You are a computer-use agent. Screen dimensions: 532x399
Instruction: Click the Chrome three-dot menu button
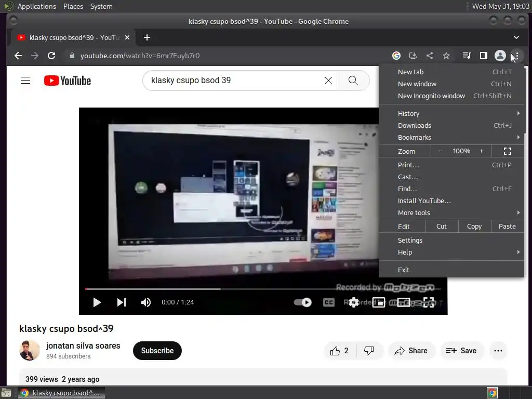pyautogui.click(x=516, y=56)
